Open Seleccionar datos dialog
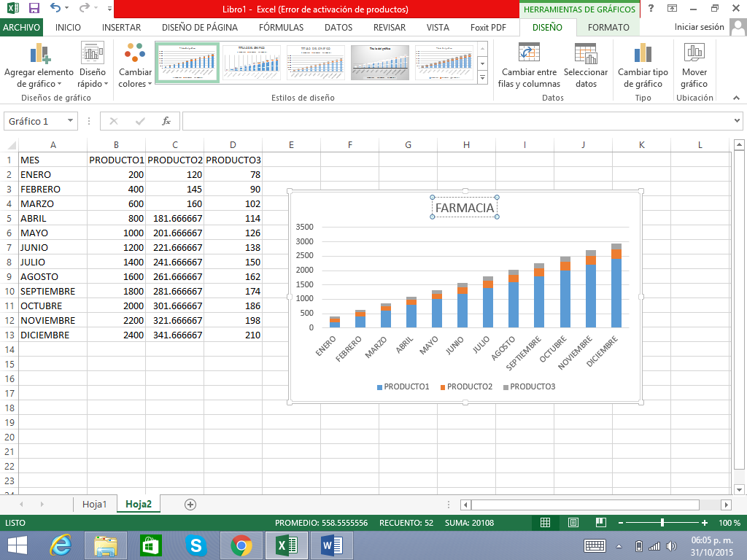 [x=585, y=54]
